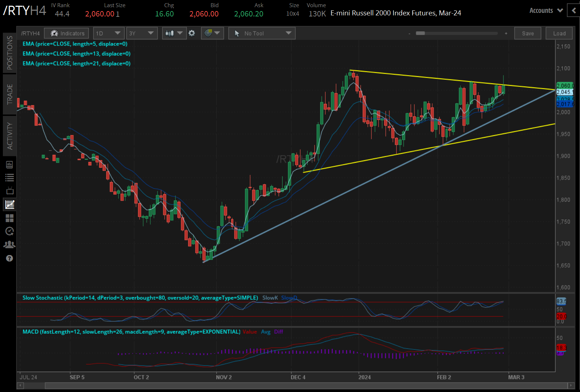Open the Indicators panel

67,33
